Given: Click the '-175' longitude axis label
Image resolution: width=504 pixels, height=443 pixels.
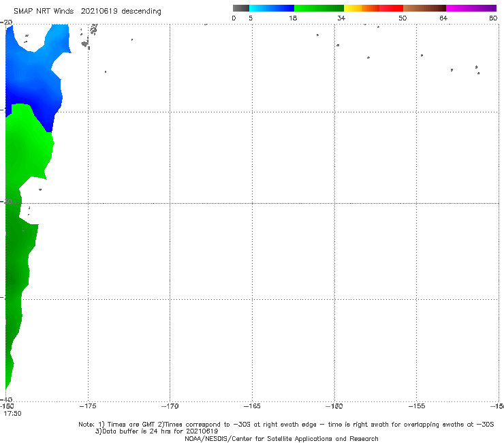Looking at the screenshot, I should [88, 406].
